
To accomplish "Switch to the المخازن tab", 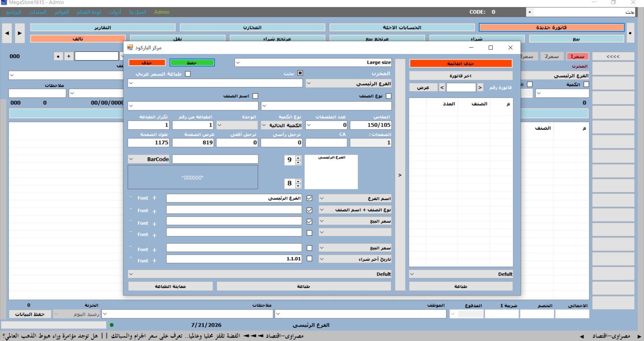I will 252,27.
